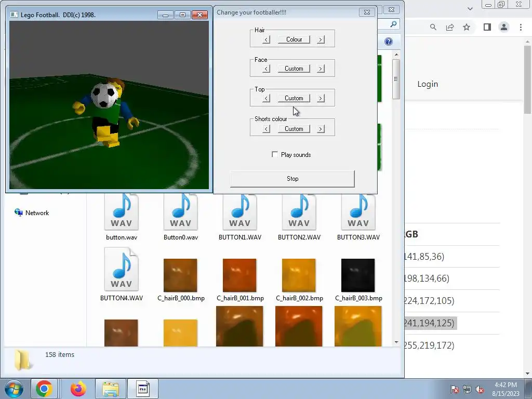Click the 255,219,172 RGB value
This screenshot has height=399, width=532.
[x=429, y=345]
